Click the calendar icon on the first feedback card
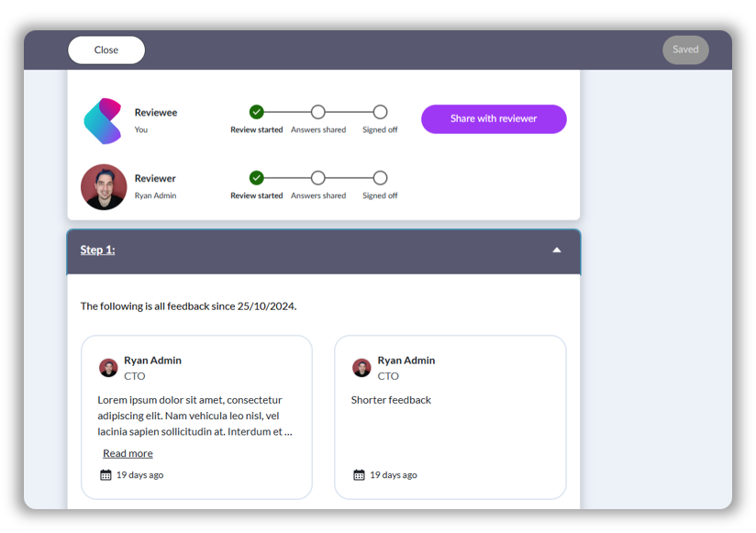The image size is (756, 533). tap(106, 475)
